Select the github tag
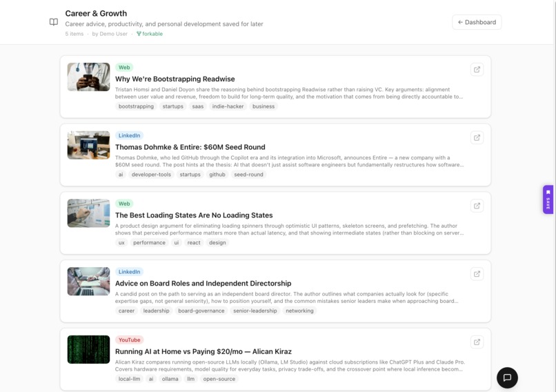The width and height of the screenshot is (556, 392). point(217,175)
